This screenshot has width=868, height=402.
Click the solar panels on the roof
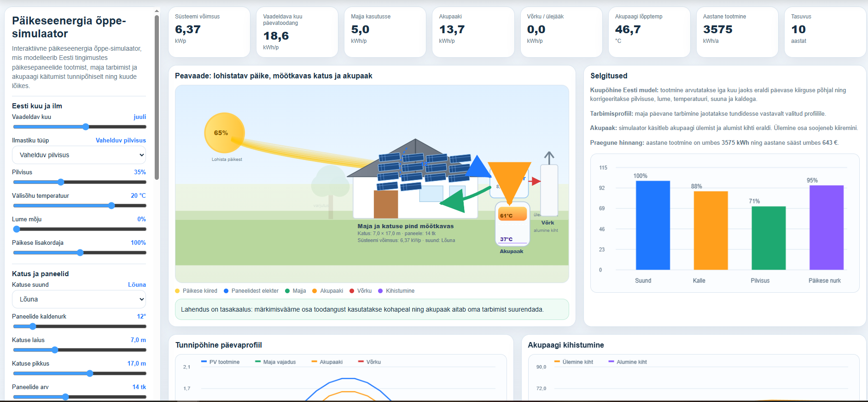[x=423, y=172]
